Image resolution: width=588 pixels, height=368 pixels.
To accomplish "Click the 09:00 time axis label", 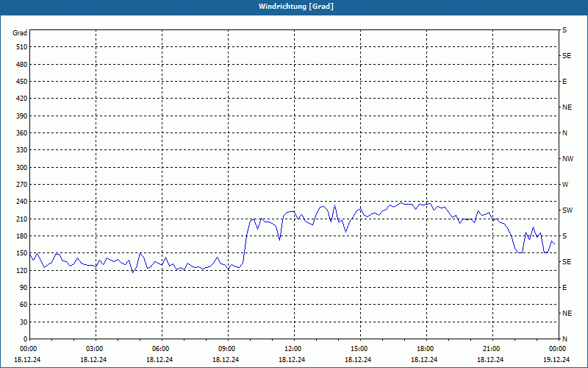I will point(228,349).
